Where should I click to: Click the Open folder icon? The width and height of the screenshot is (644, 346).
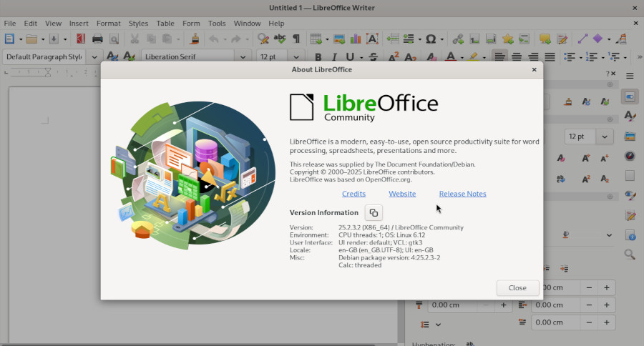coord(31,39)
